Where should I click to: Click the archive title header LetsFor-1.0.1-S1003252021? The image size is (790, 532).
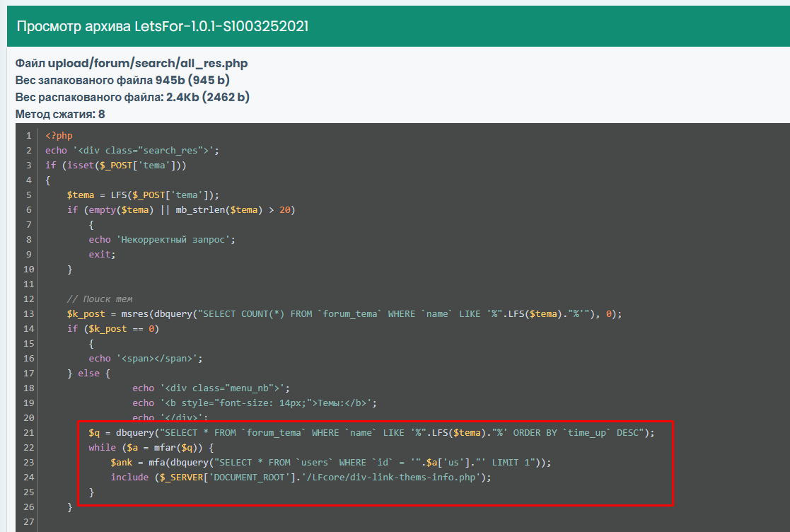coord(162,26)
